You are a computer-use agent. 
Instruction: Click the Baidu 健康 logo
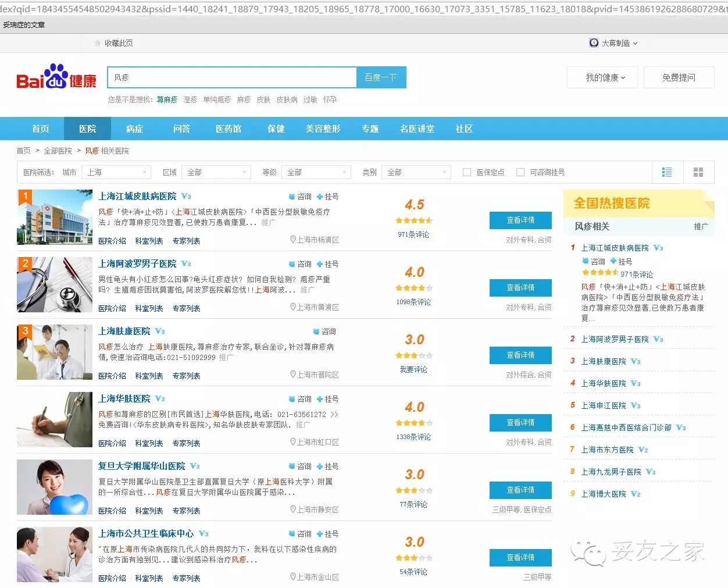pyautogui.click(x=56, y=77)
